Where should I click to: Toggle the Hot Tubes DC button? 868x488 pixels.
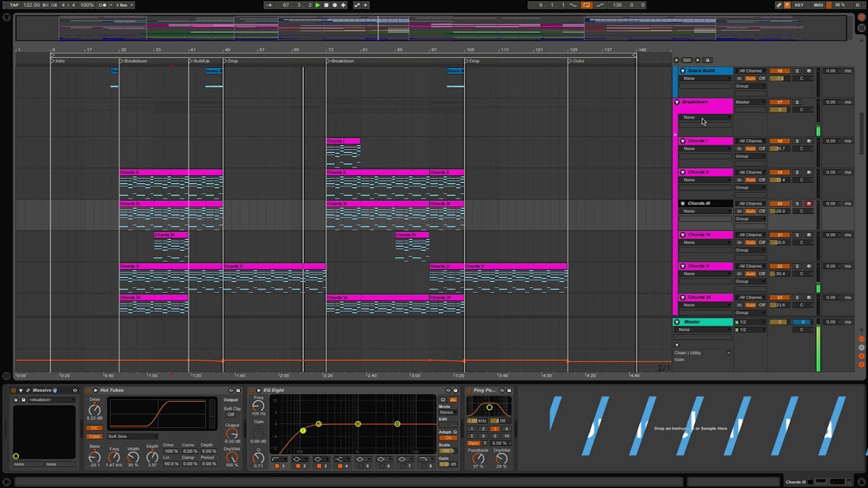pos(94,428)
